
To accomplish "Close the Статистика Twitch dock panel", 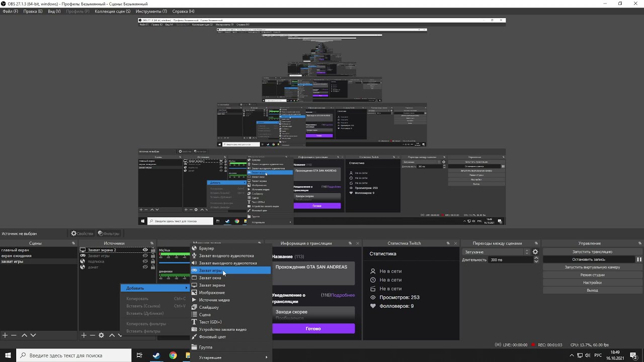I will point(455,243).
